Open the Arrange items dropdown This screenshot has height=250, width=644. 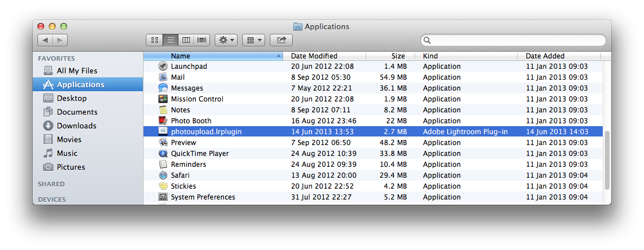(x=253, y=40)
